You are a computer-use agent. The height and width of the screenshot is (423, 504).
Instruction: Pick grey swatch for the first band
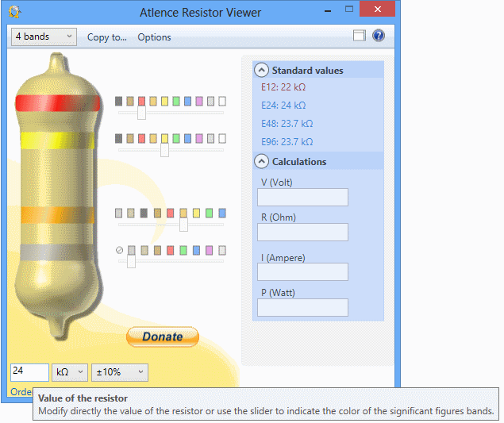coord(210,102)
